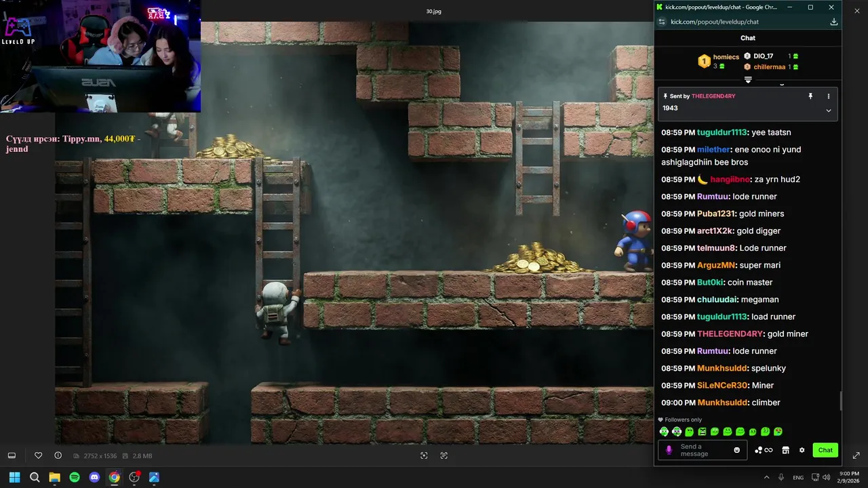This screenshot has width=868, height=488.
Task: Click ArguzMN username in chat
Action: click(716, 266)
